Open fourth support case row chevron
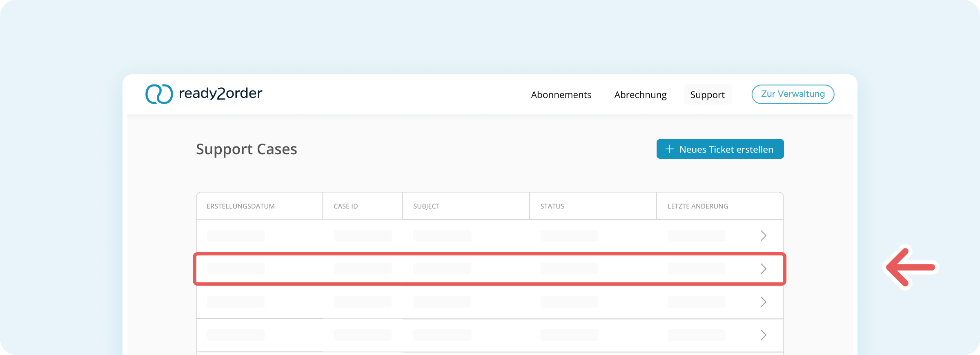The width and height of the screenshot is (980, 355). pos(763,335)
